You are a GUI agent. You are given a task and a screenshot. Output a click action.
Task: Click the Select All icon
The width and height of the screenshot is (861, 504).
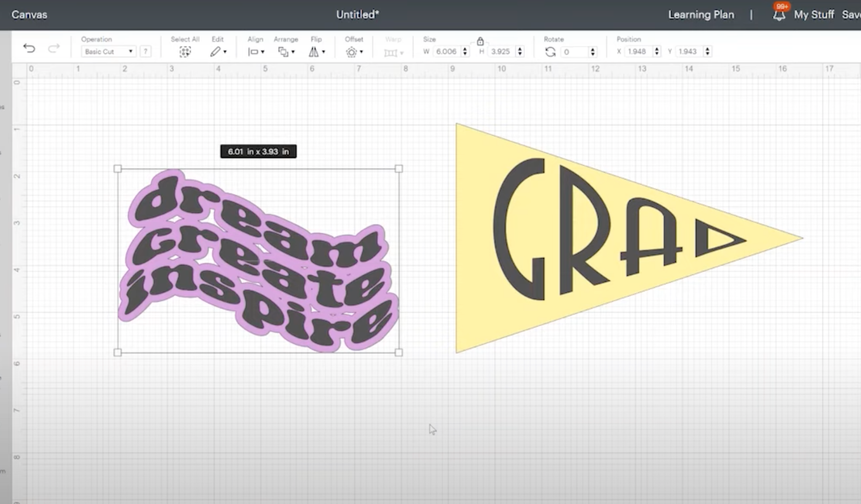click(x=185, y=51)
